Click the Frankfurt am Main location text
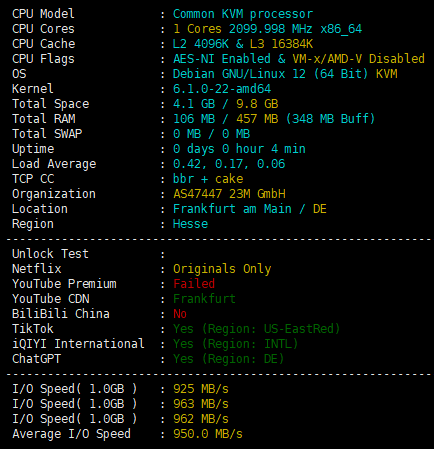Viewport: 434px width, 449px height. click(232, 209)
